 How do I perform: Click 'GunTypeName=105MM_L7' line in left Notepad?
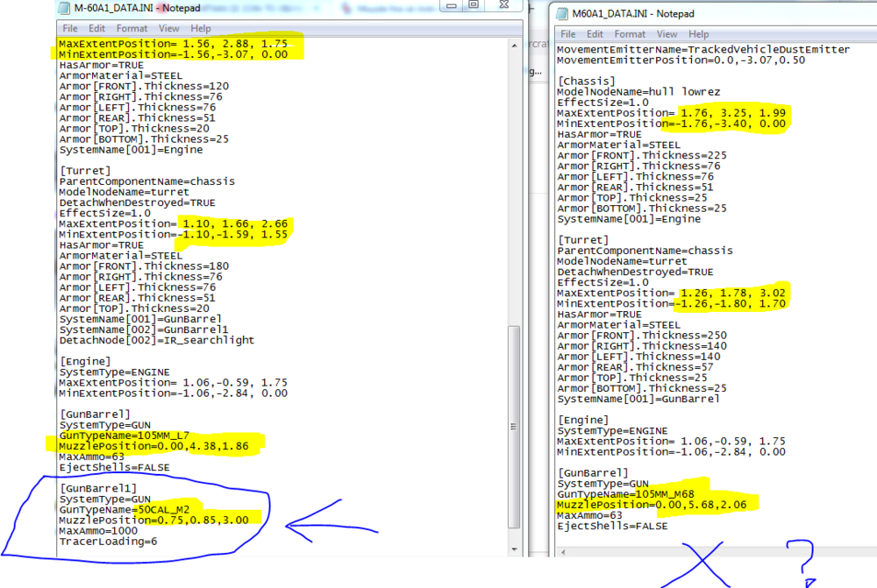[125, 436]
